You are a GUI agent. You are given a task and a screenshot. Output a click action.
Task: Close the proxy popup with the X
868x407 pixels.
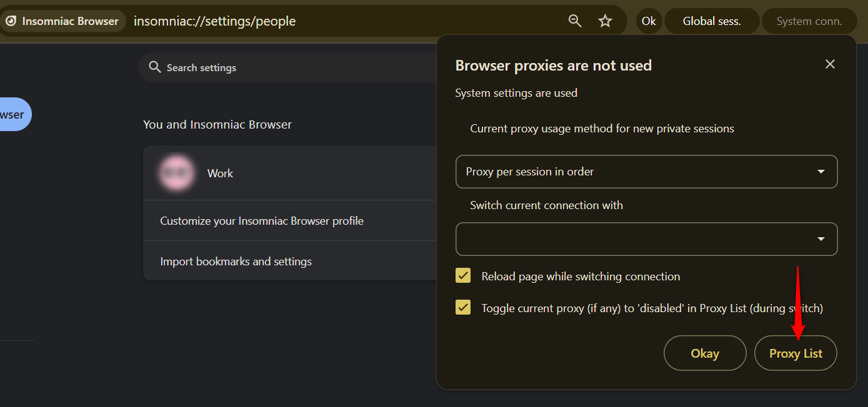830,64
